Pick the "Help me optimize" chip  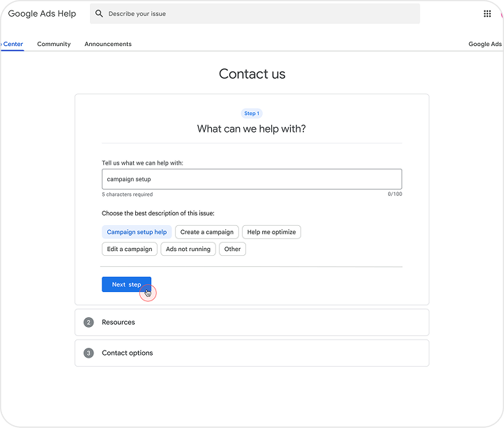click(x=271, y=232)
